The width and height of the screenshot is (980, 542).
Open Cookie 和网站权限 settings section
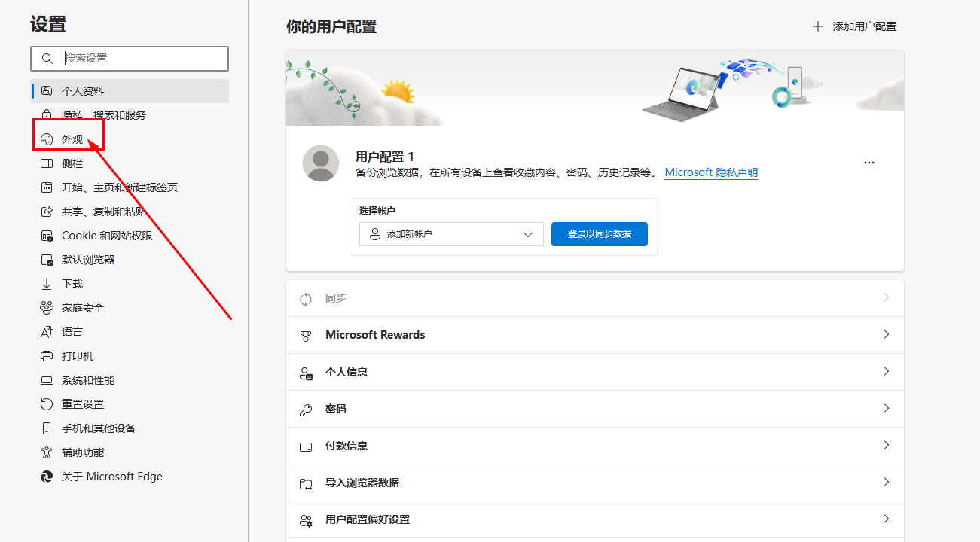tap(130, 236)
